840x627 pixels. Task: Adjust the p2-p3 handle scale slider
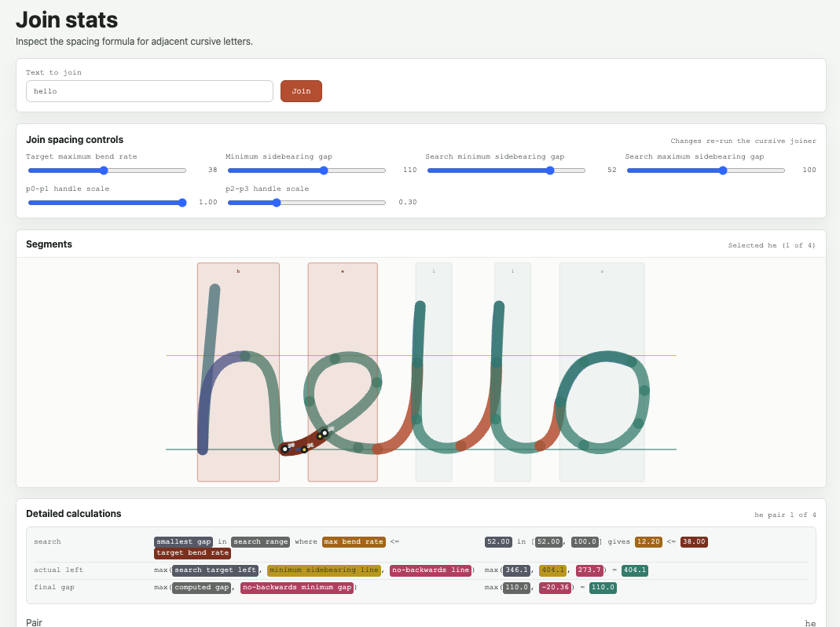click(306, 203)
